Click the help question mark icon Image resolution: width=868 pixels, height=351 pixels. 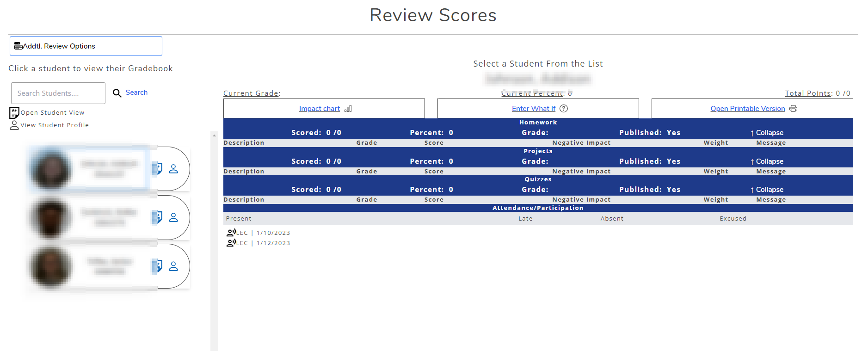564,109
